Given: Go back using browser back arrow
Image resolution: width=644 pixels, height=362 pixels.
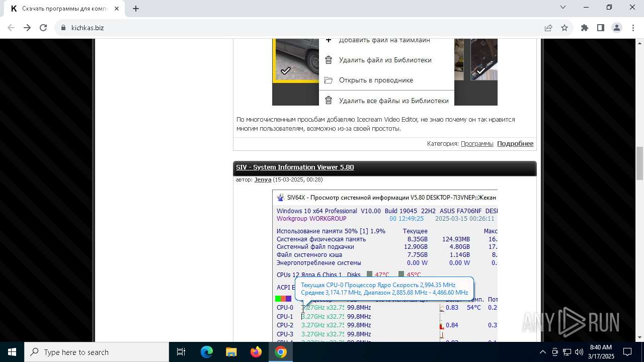Looking at the screenshot, I should (11, 28).
